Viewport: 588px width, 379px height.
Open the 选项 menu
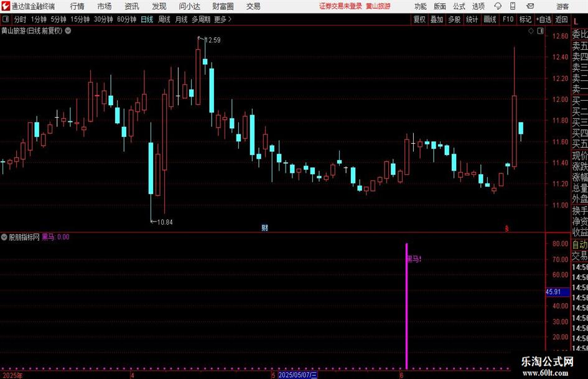478,6
